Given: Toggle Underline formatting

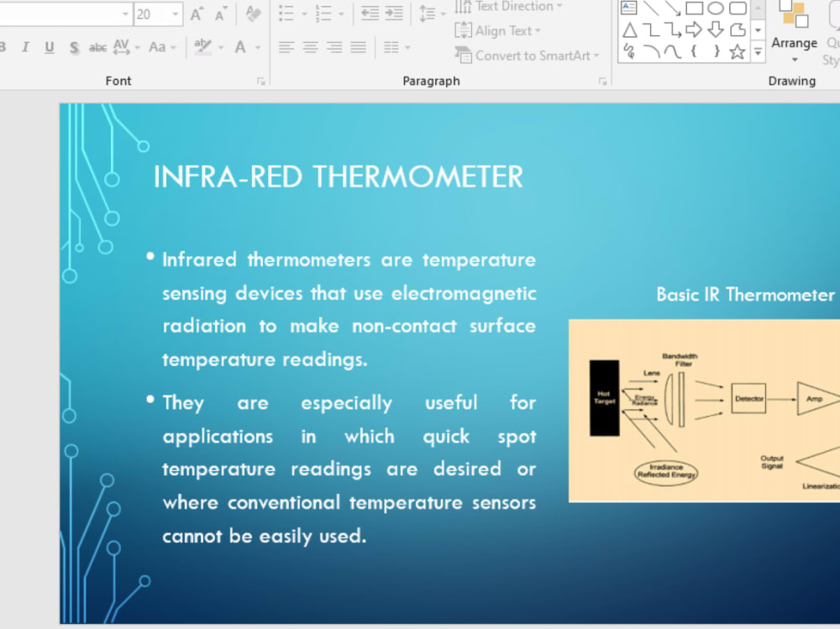Looking at the screenshot, I should click(50, 47).
